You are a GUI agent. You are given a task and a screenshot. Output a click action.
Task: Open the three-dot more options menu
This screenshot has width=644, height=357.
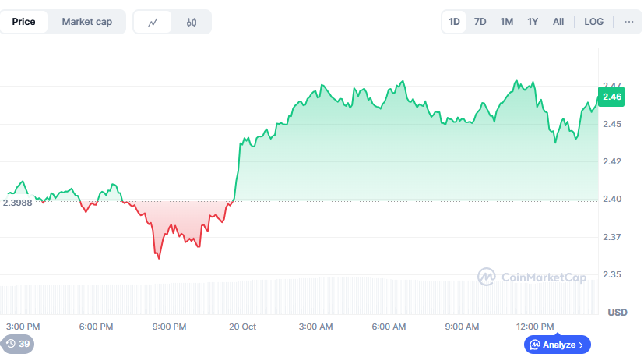point(628,22)
